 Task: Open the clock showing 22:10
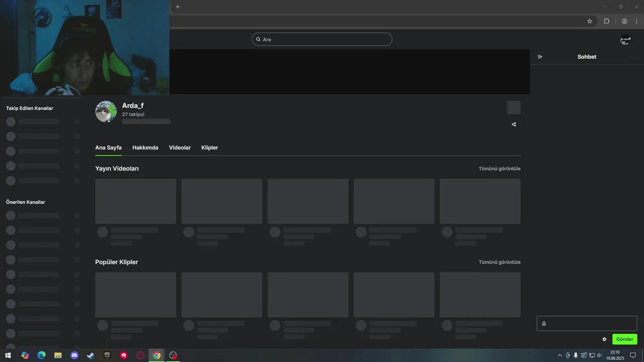(615, 355)
